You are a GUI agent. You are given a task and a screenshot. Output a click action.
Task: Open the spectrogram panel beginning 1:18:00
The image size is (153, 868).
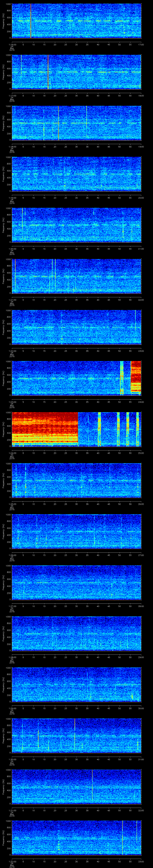76,123
